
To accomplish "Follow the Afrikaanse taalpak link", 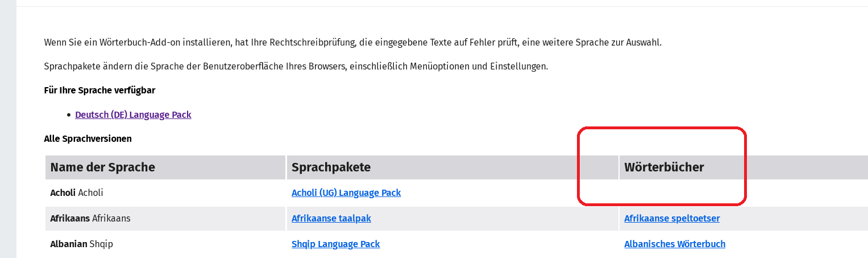I will [331, 218].
